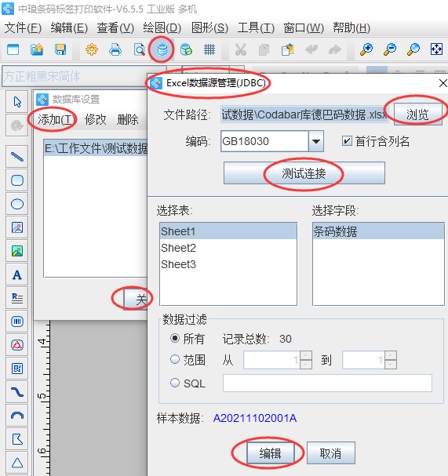
Task: Increase the 到 range end stepper
Action: pos(391,355)
